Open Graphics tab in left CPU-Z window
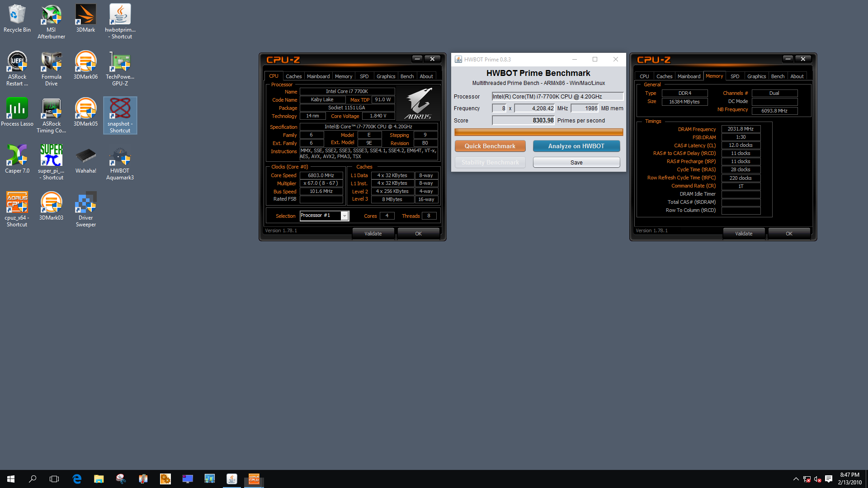The width and height of the screenshot is (868, 488). click(386, 76)
